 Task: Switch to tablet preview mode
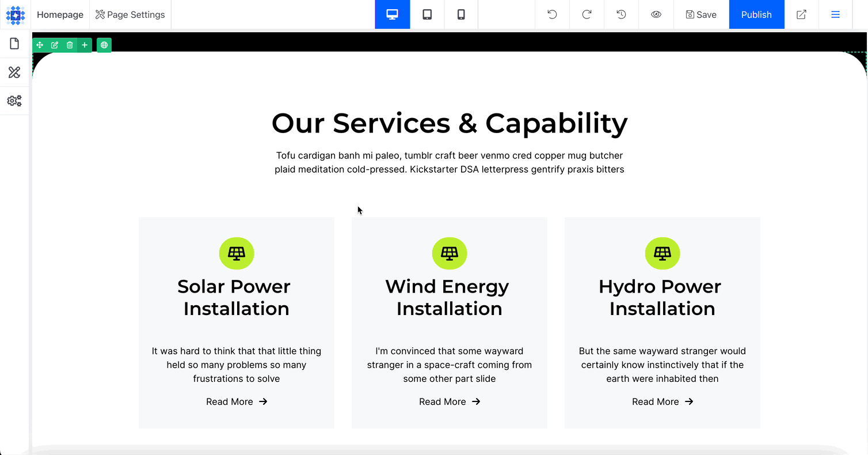tap(427, 15)
